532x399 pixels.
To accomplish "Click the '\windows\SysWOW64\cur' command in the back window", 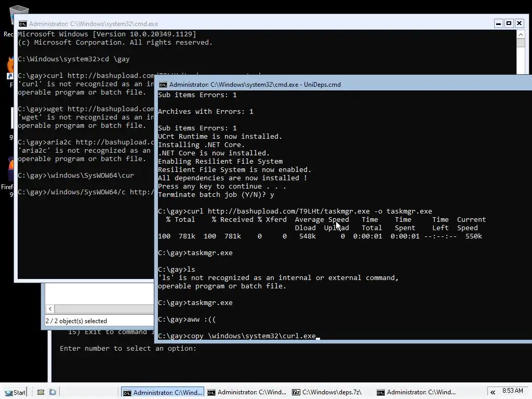I will (90, 176).
